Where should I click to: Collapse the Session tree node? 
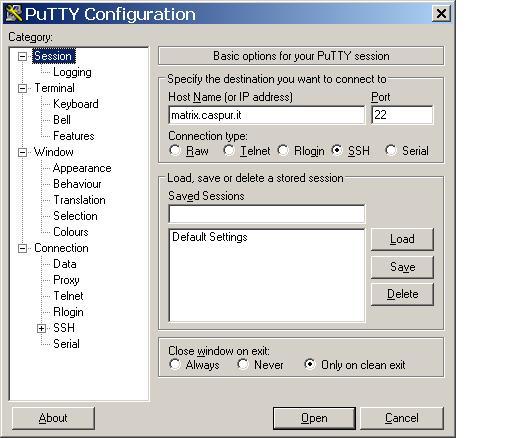coord(22,56)
